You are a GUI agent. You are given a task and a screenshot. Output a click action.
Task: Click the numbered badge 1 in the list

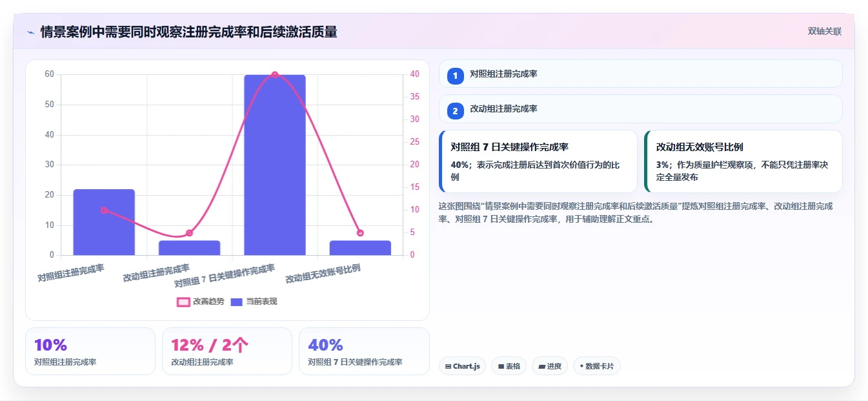[455, 76]
